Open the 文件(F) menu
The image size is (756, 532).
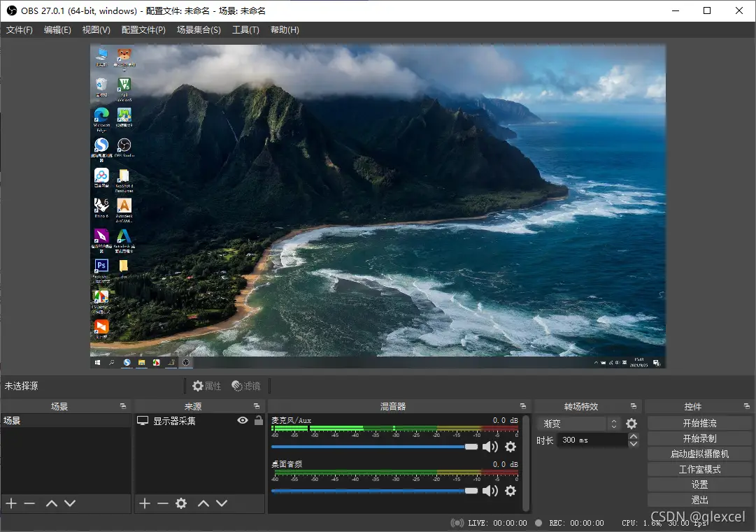pos(20,30)
